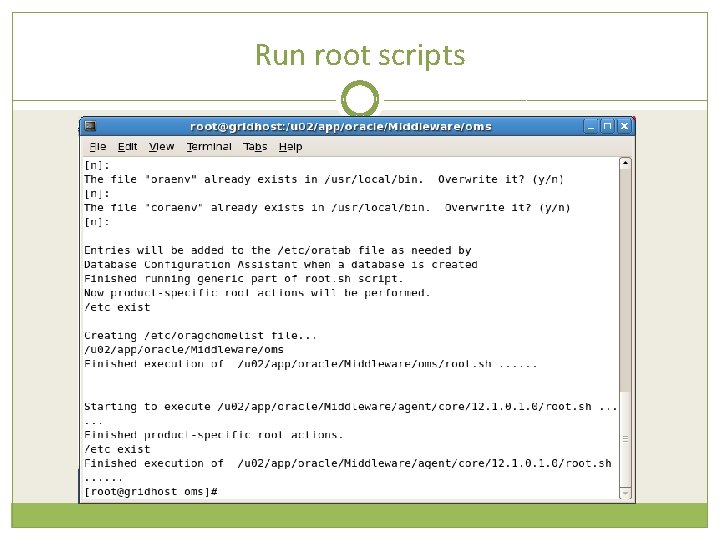Click the scrollbar down arrow
Screen dimensions: 720x540
click(625, 494)
